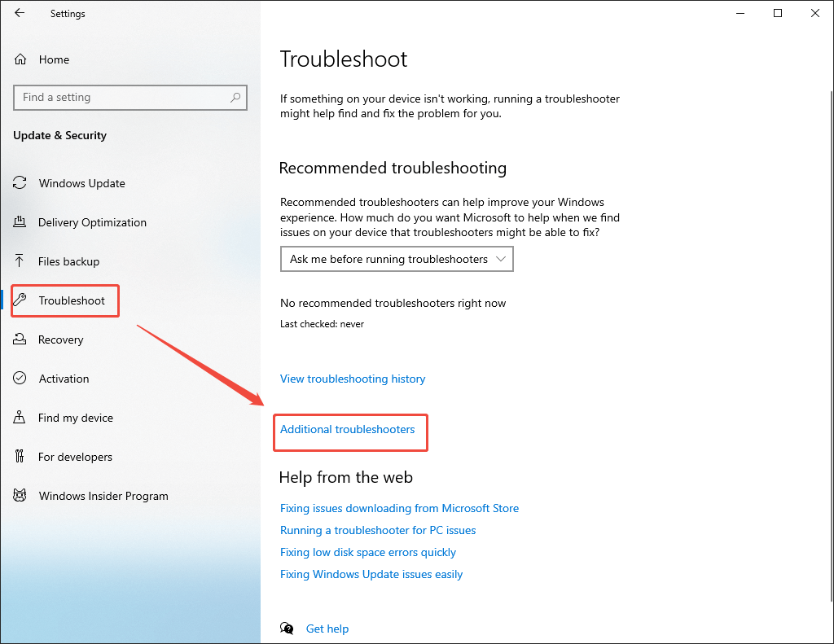Open the recommended troubleshooting preference dropdown
Screen dimensions: 834x644
point(397,259)
